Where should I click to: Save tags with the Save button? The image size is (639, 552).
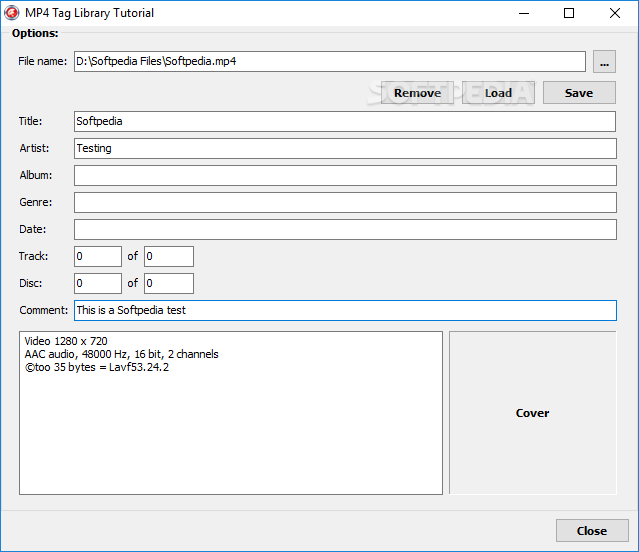pos(579,93)
